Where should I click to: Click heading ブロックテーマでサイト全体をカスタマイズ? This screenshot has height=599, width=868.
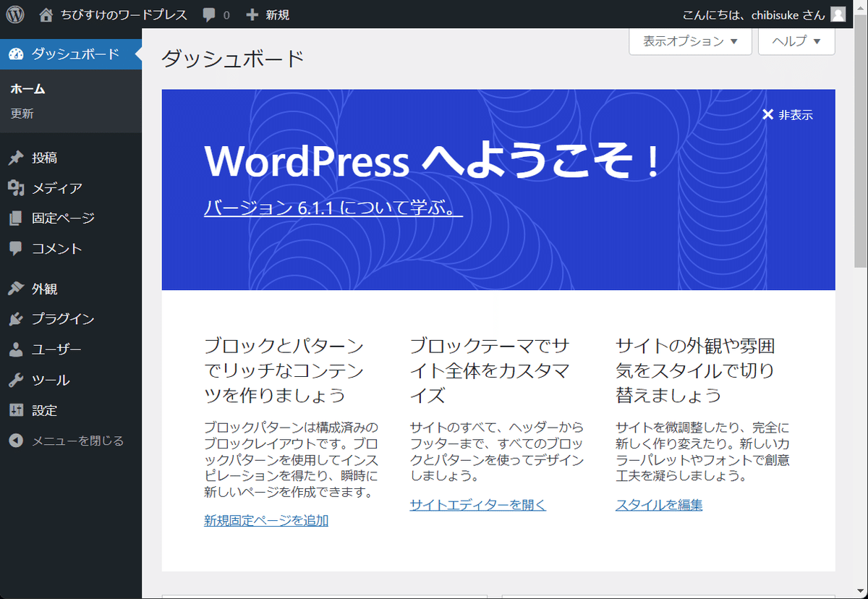490,370
